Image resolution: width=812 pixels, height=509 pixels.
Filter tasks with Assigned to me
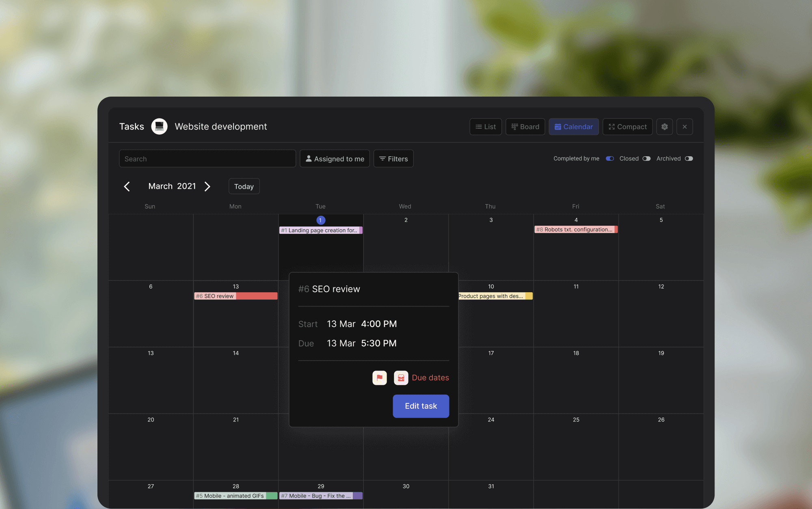point(335,159)
